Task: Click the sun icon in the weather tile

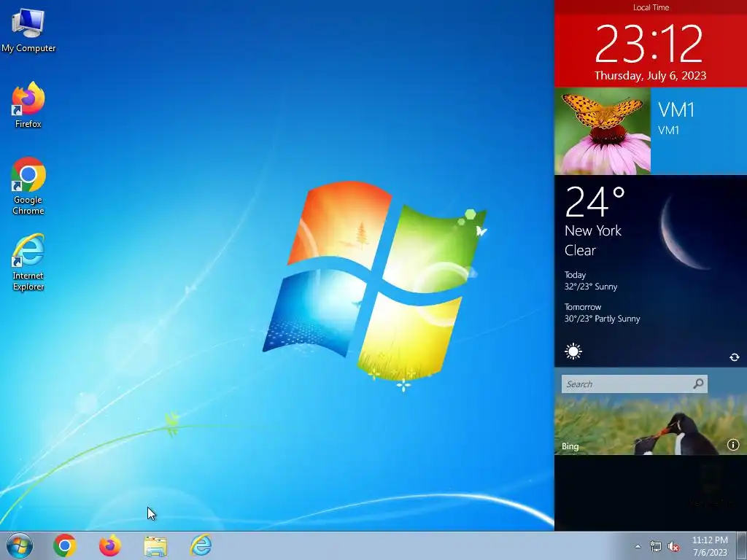Action: tap(573, 351)
